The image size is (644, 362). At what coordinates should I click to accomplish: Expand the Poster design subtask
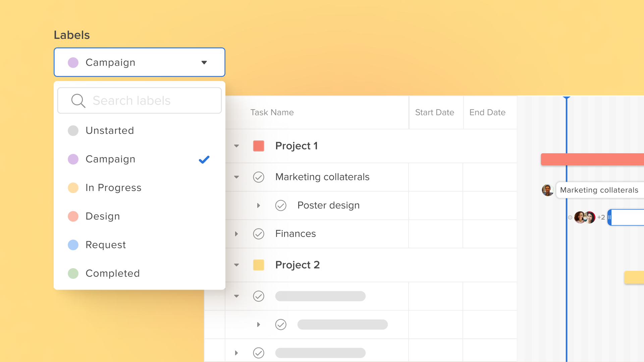click(x=259, y=205)
